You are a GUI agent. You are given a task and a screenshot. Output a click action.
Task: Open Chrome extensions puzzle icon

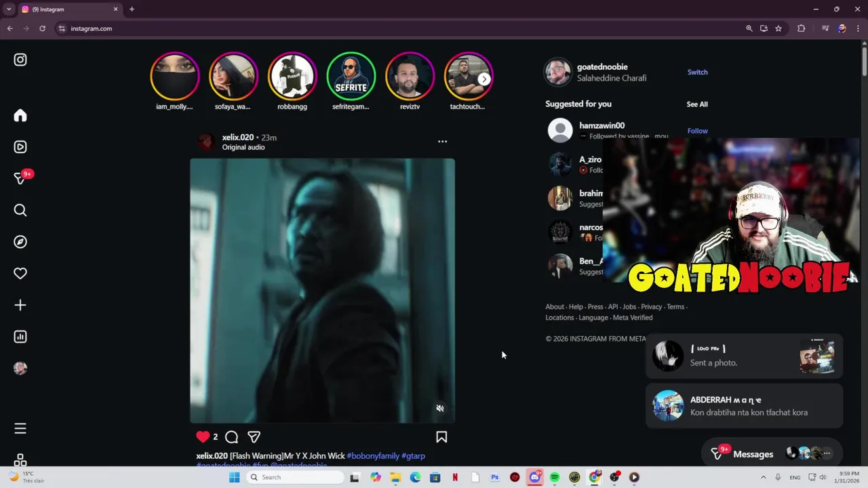click(x=802, y=28)
